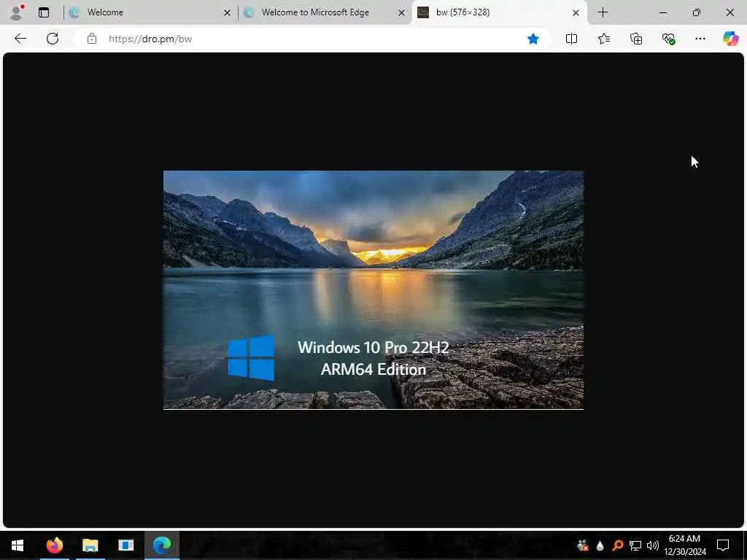747x560 pixels.
Task: Open the taskbar clock showing 6:24 AM
Action: pos(684,545)
